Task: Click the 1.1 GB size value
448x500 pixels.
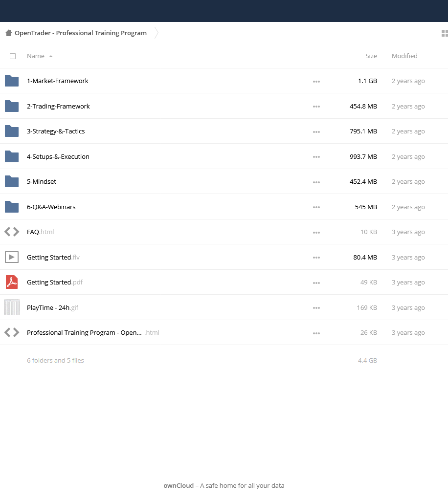Action: pos(368,81)
